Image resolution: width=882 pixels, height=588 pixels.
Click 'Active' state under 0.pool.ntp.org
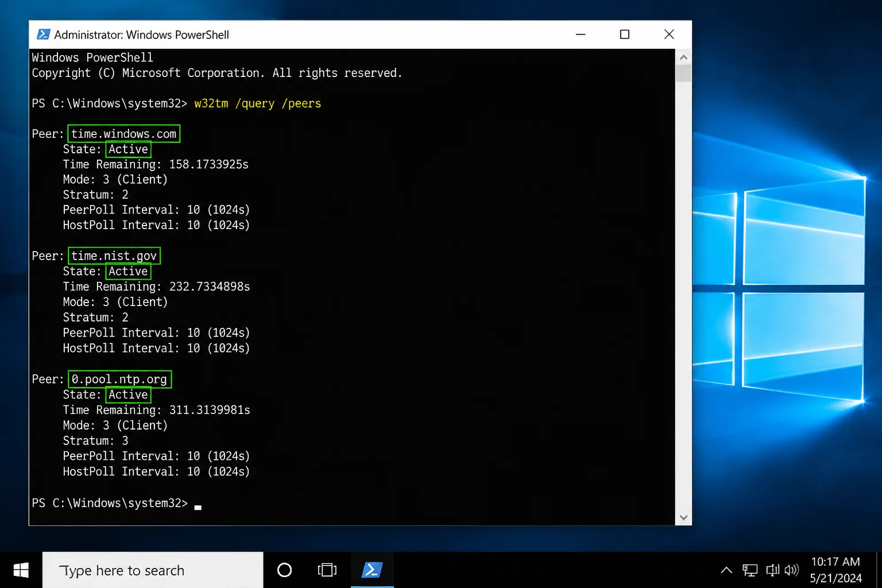[x=128, y=395]
